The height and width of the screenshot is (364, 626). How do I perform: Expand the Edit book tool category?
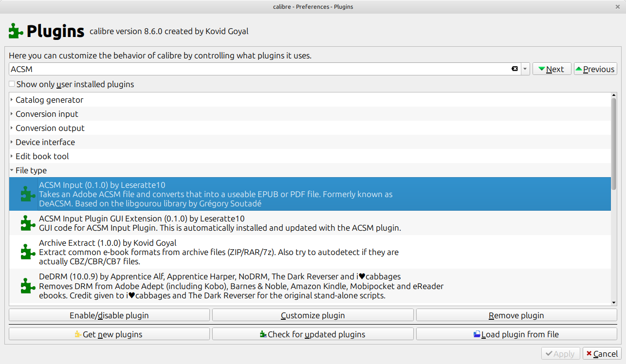click(11, 156)
